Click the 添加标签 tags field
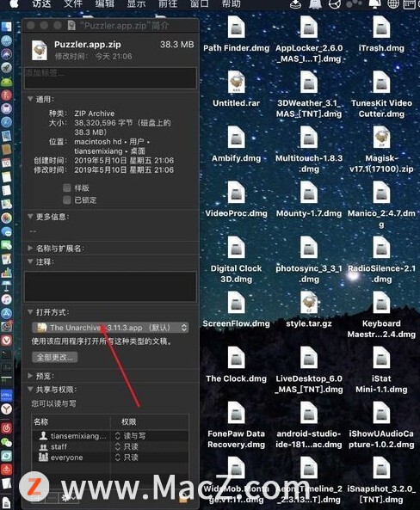This screenshot has width=420, height=510. coord(110,77)
